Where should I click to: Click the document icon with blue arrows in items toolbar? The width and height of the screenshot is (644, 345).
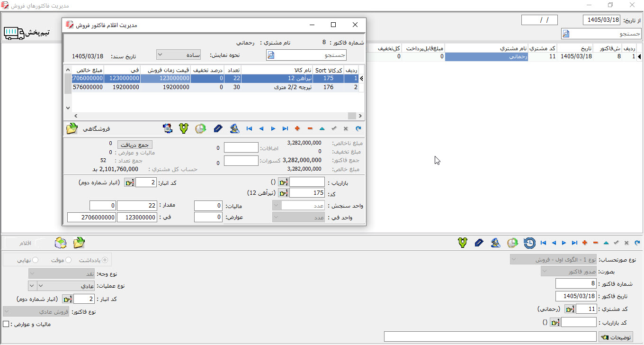click(167, 128)
